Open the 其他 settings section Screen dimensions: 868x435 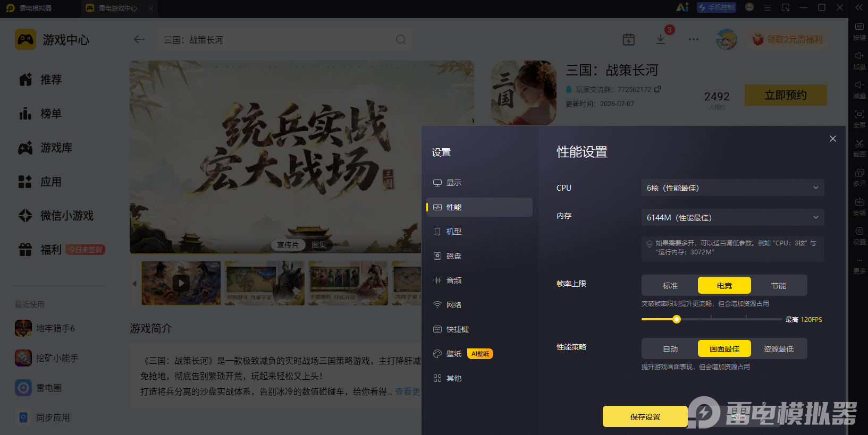point(479,378)
